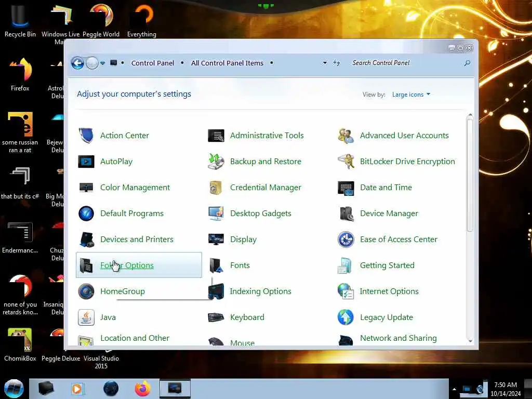The image size is (532, 399).
Task: Open the Credential Manager safe icon
Action: point(216,187)
